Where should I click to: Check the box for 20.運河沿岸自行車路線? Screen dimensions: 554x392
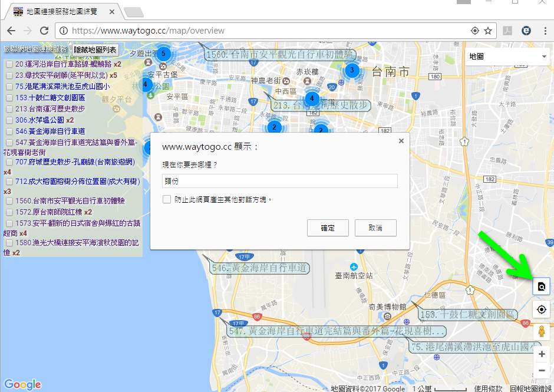(9, 64)
